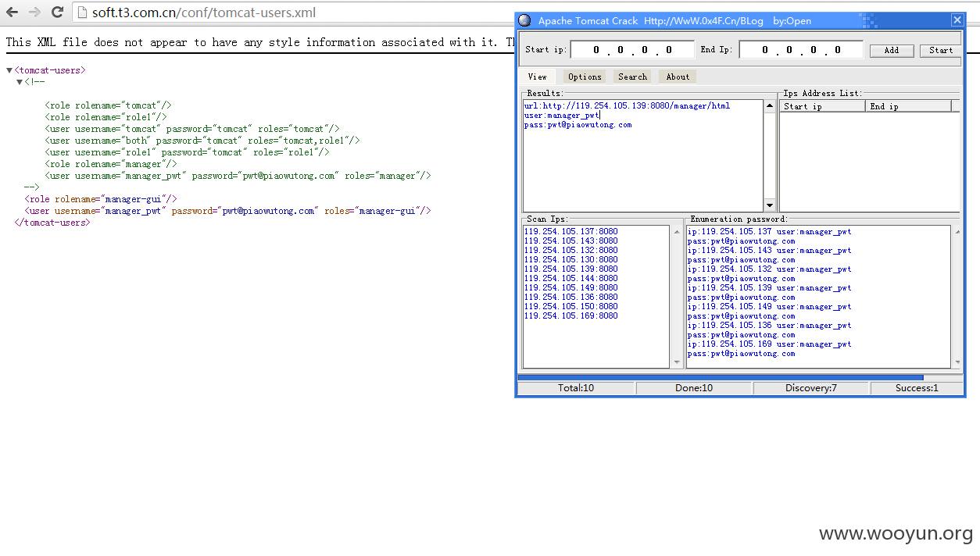Image resolution: width=980 pixels, height=556 pixels.
Task: Click Scan Ips scrollbar down arrow
Action: (676, 362)
